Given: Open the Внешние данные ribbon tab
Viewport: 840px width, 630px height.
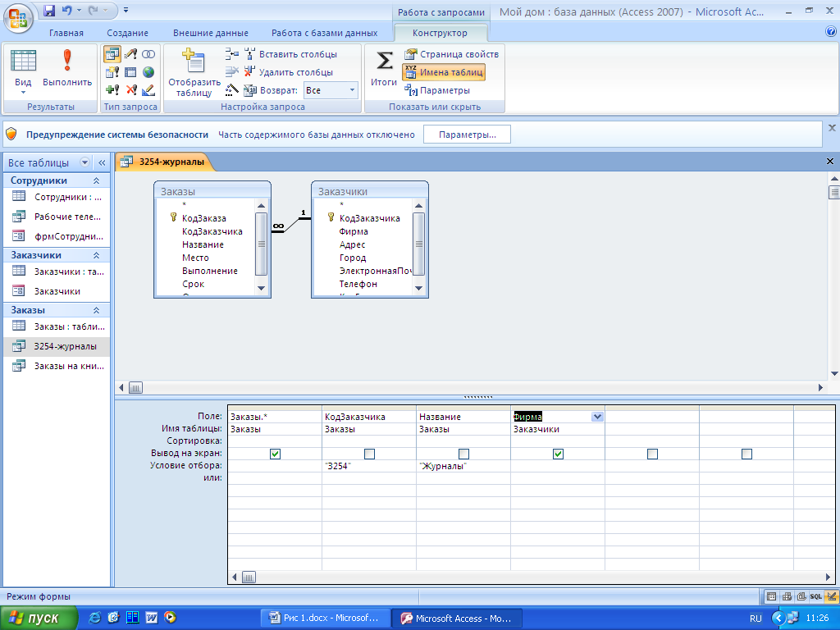Looking at the screenshot, I should tap(211, 33).
